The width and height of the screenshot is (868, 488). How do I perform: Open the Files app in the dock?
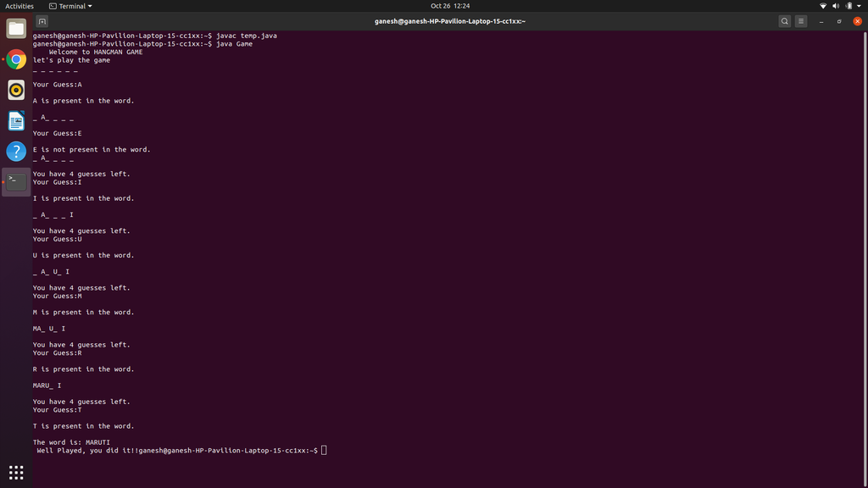pyautogui.click(x=16, y=28)
